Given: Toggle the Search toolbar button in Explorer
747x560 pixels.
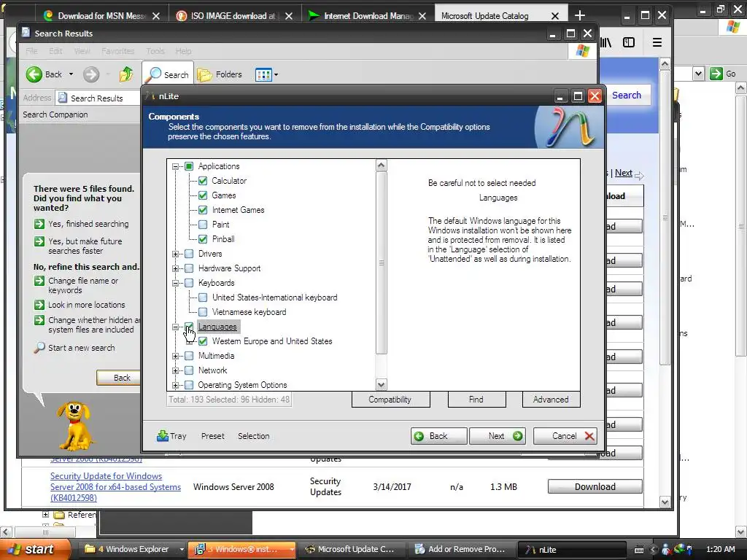Looking at the screenshot, I should click(168, 74).
